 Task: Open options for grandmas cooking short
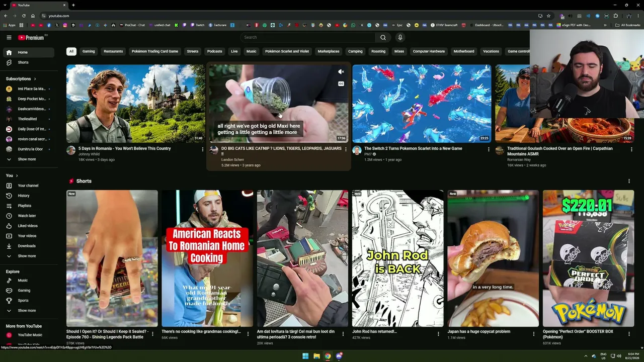pos(248,334)
